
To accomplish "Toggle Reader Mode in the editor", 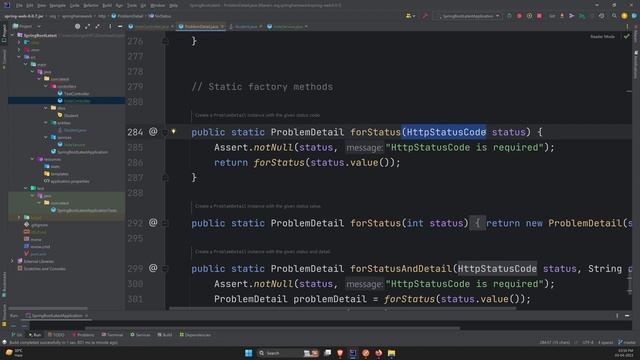I will [602, 37].
